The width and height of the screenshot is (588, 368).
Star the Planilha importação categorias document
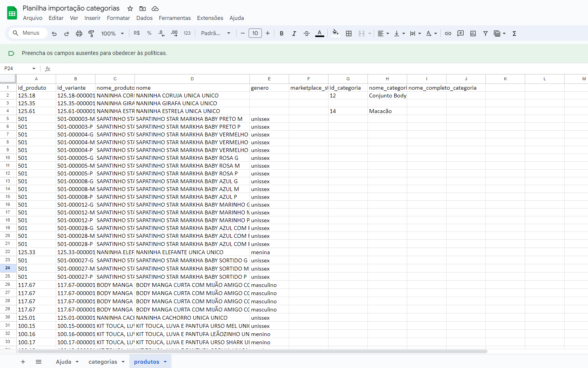[130, 9]
